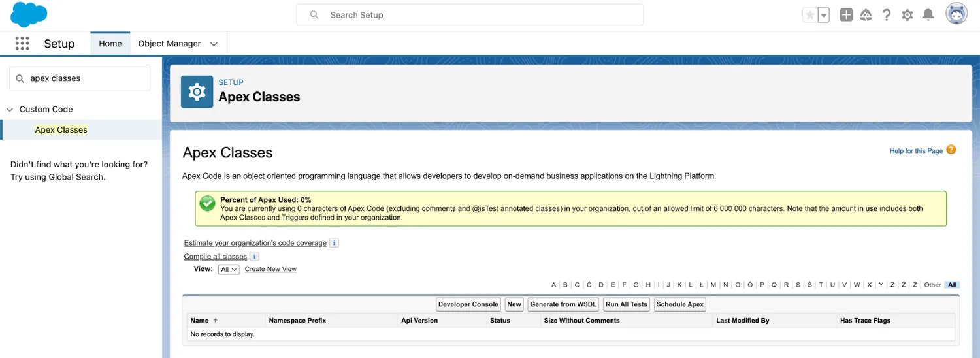Filter classes by letter D
Viewport: 980px width, 358px height.
601,285
